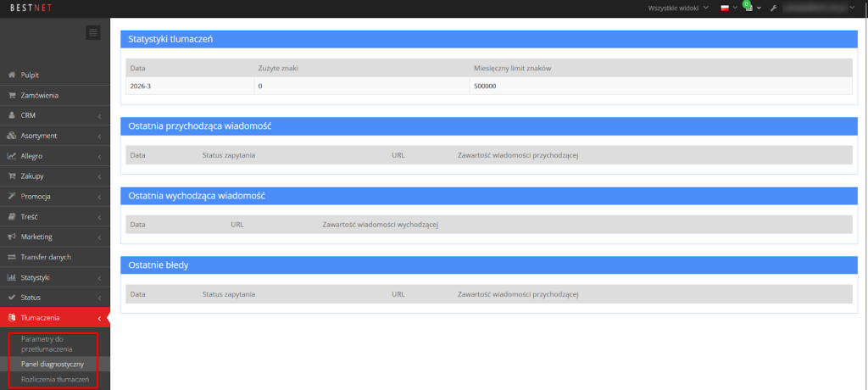Image resolution: width=868 pixels, height=390 pixels.
Task: Select the Asortyment menu item
Action: (x=55, y=136)
